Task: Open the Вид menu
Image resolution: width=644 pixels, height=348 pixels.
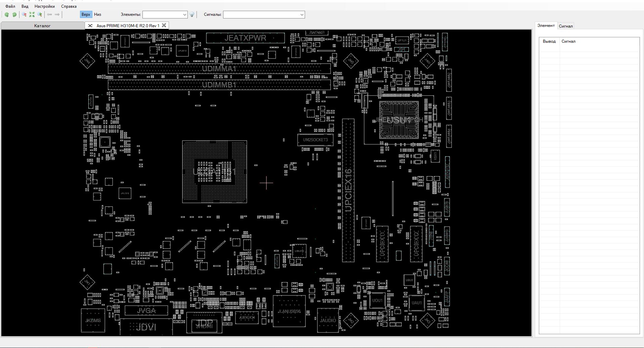Action: click(x=25, y=6)
